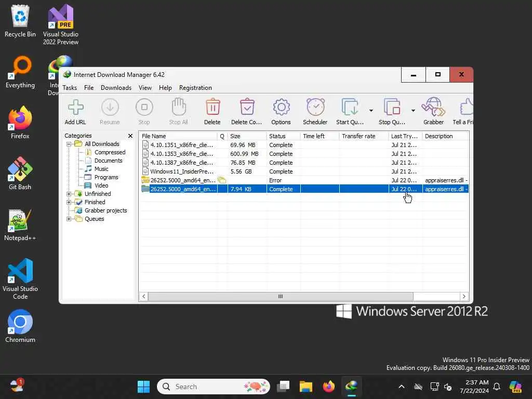532x399 pixels.
Task: Click the Stop toolbar icon
Action: point(144,107)
